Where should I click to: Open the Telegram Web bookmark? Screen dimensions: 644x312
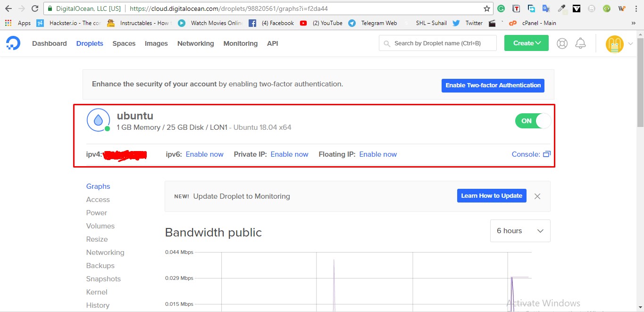(x=373, y=23)
